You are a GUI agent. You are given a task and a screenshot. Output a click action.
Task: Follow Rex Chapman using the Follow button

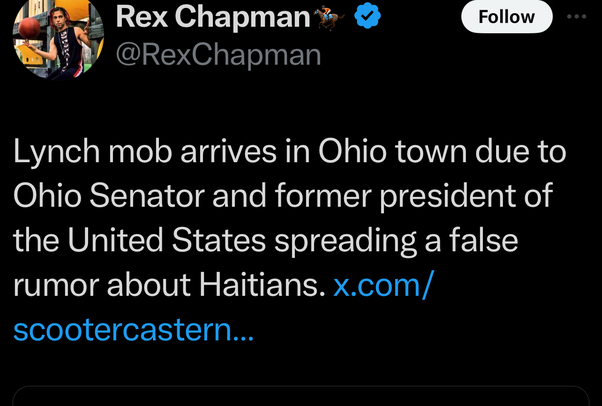(505, 17)
